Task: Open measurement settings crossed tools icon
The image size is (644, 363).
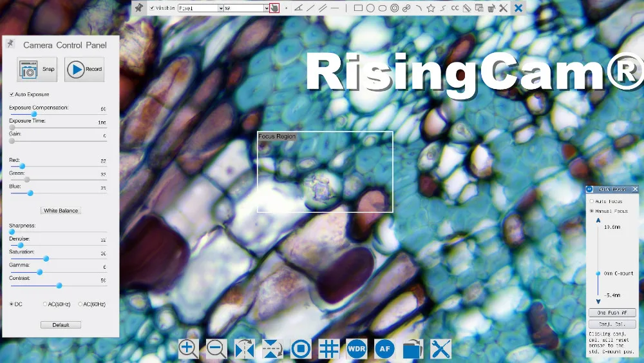Action: pos(503,8)
